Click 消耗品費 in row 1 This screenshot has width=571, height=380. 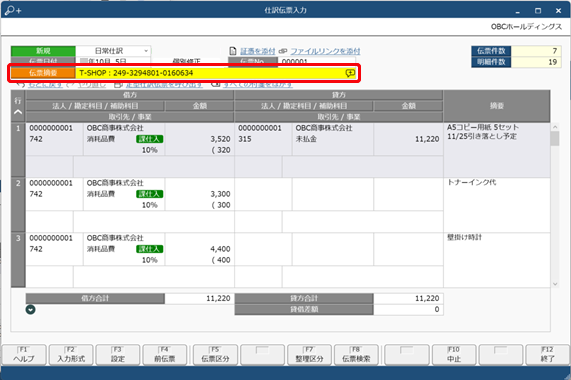pos(101,139)
